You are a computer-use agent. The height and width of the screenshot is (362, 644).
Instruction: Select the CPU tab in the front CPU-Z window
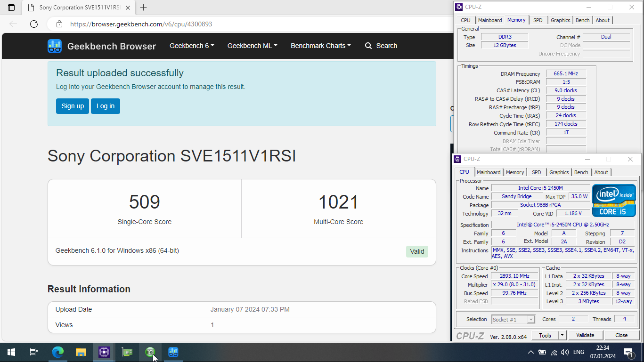pos(465,172)
